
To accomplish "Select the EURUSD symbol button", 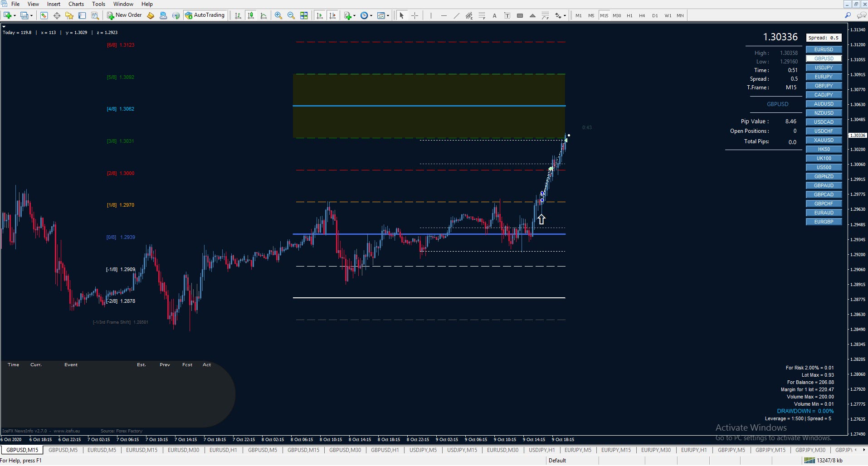I will coord(824,49).
